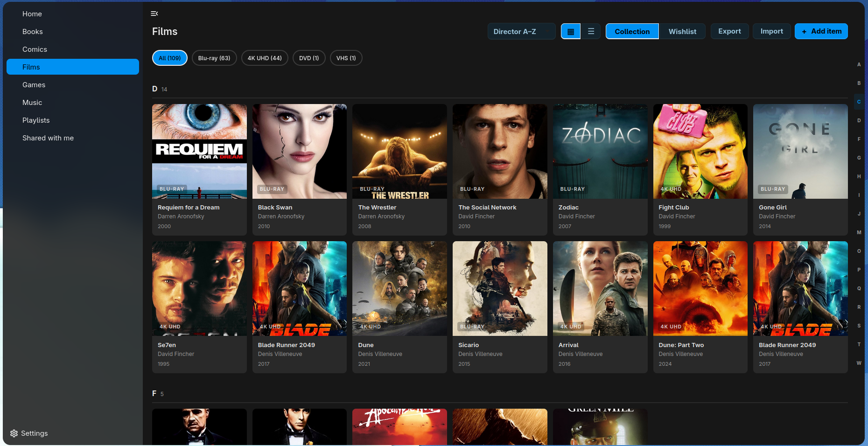868x446 pixels.
Task: Open Gone Girl poster
Action: coord(800,151)
